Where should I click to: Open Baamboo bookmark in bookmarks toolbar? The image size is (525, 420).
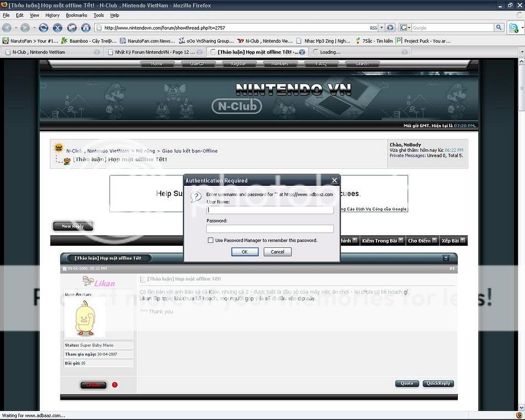[x=89, y=41]
